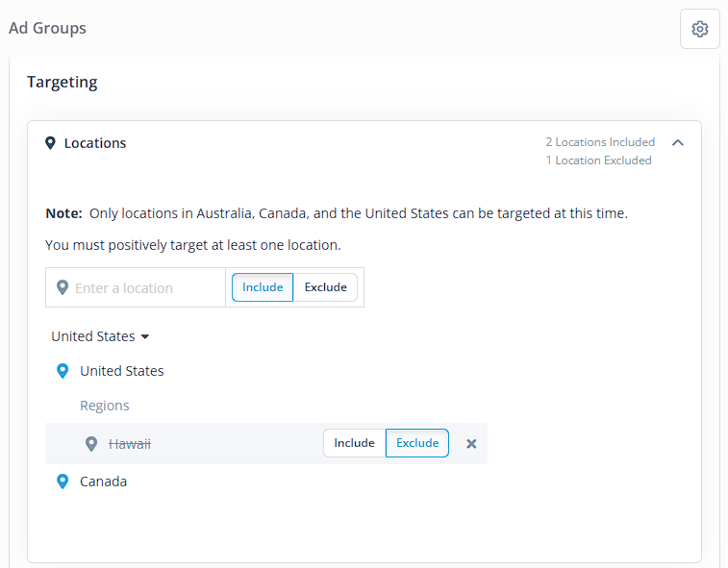
Task: Click the struck-through Hawaii region name
Action: click(x=130, y=444)
